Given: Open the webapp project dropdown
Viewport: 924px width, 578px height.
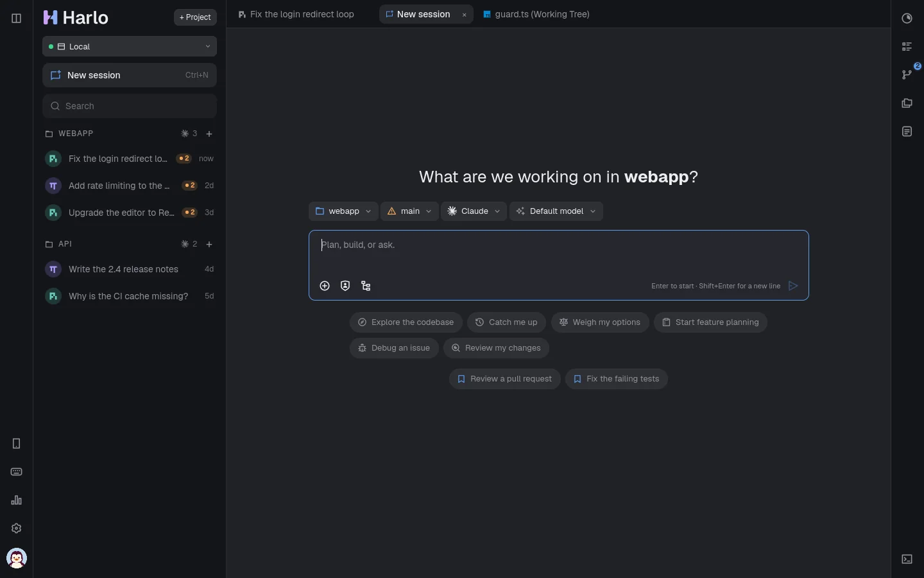Looking at the screenshot, I should coord(343,211).
